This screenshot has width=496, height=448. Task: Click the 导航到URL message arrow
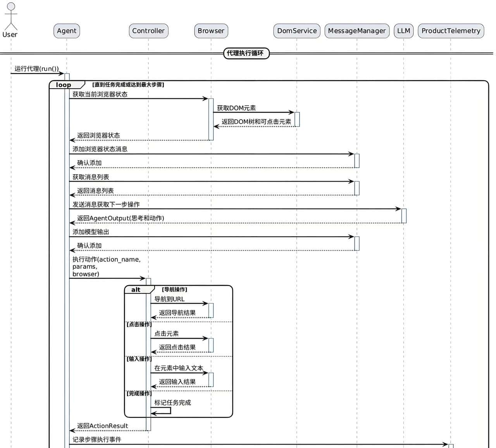pos(180,303)
